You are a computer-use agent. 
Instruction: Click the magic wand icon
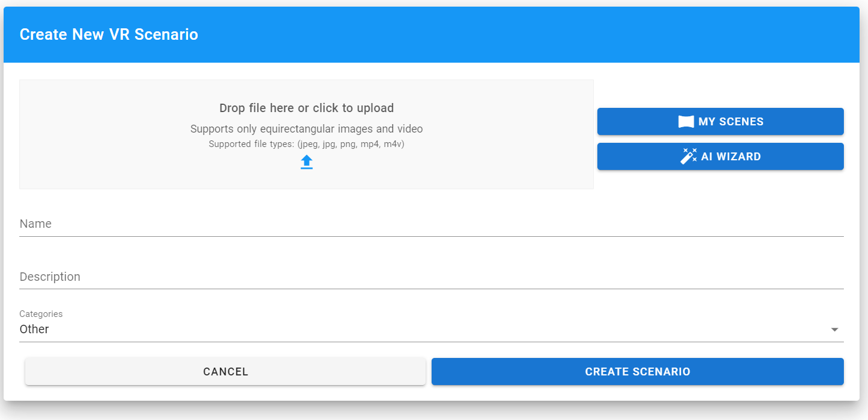click(688, 157)
